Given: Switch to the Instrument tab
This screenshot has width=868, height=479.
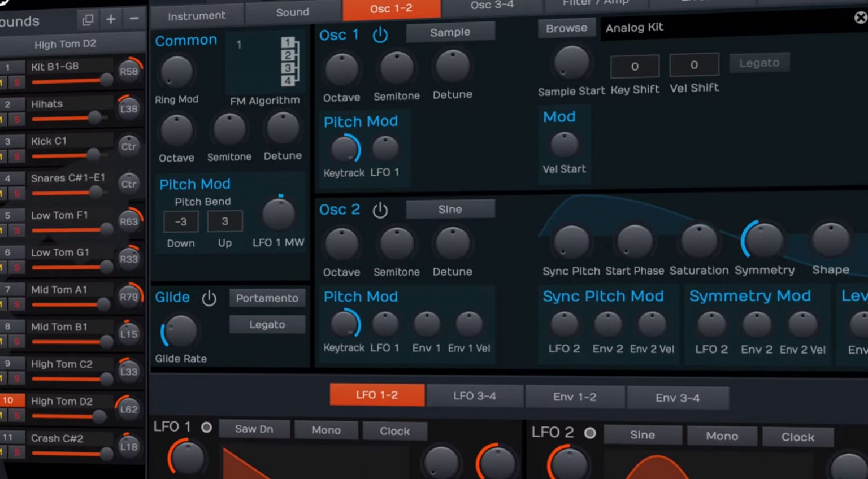Looking at the screenshot, I should click(196, 16).
